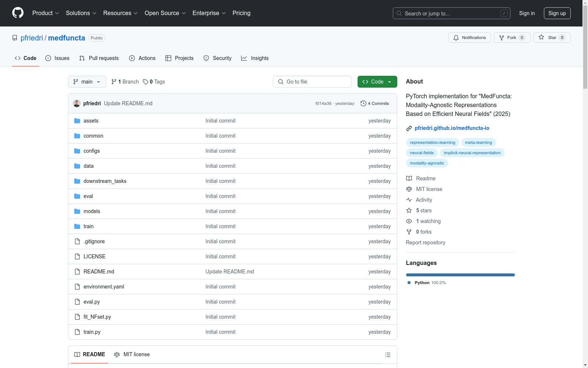Click the book icon beside Readme
The image size is (588, 368).
(x=409, y=178)
